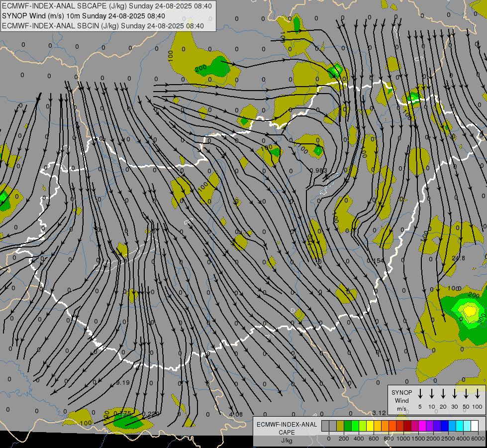Pick the pure yellow swatch in CAPE legend

(370, 426)
